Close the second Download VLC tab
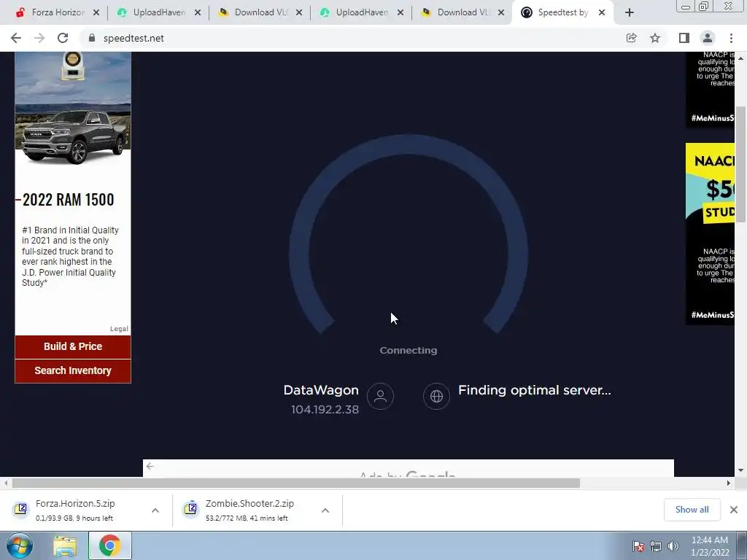Viewport: 747px width, 560px height. tap(501, 13)
